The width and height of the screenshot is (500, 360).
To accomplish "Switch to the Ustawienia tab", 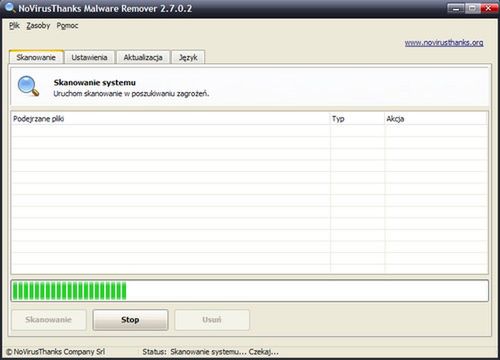I will (89, 57).
